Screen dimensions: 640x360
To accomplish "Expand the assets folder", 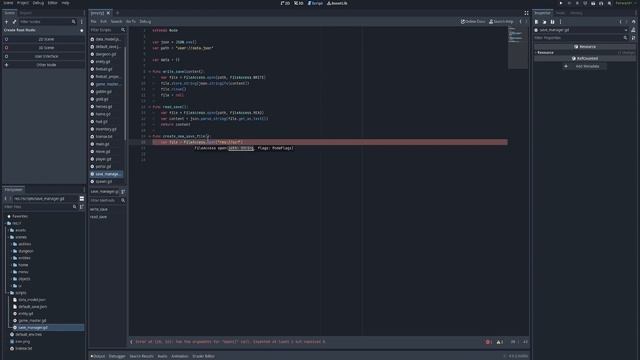I will 9,230.
